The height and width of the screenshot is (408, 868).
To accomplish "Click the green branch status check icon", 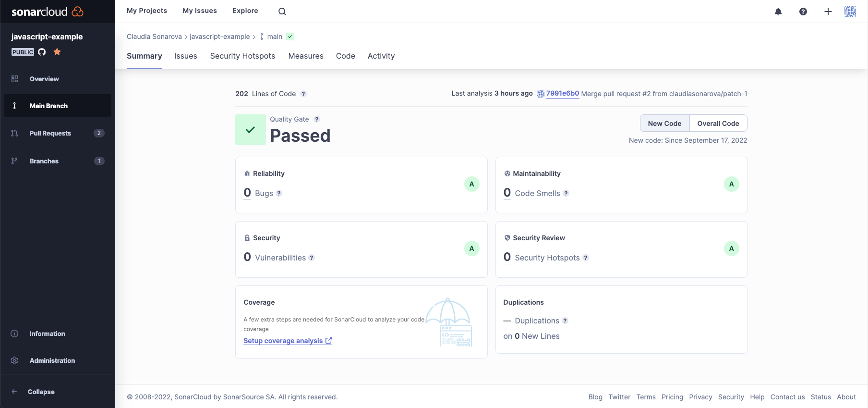I will point(290,37).
